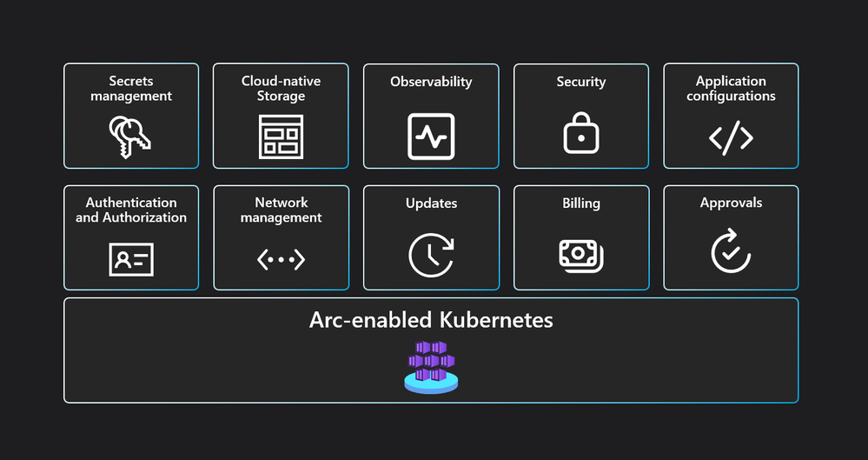Screen dimensions: 868x460
Task: Select the 'Application configurations' label
Action: pos(731,89)
